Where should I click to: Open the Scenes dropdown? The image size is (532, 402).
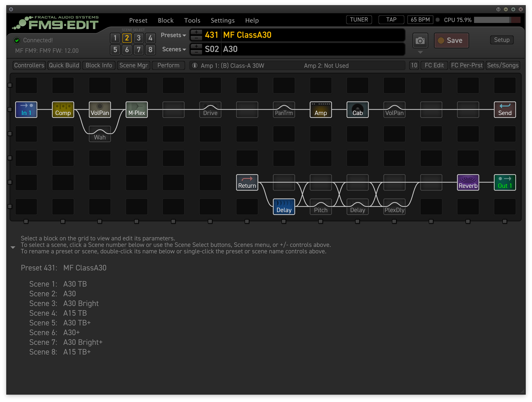point(174,49)
